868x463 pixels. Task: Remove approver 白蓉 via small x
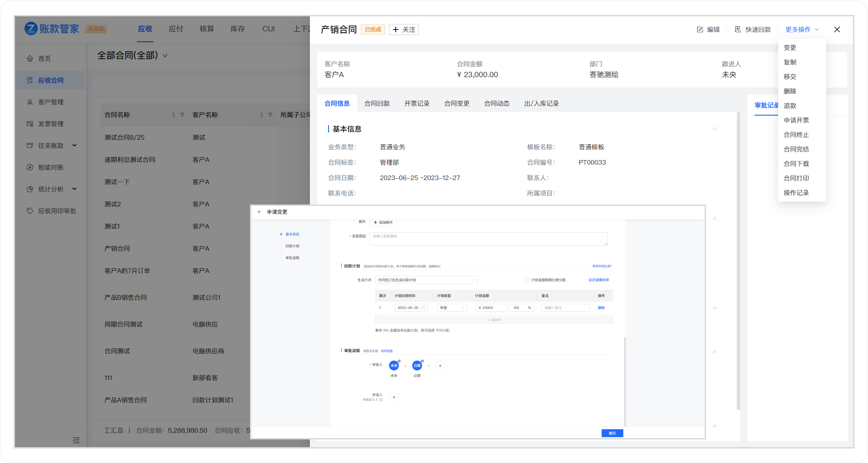pos(422,361)
